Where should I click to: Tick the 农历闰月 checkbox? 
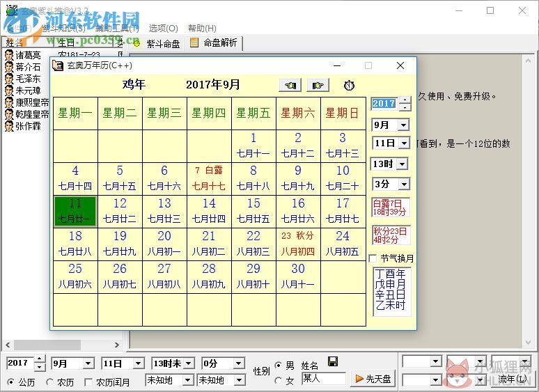(88, 382)
